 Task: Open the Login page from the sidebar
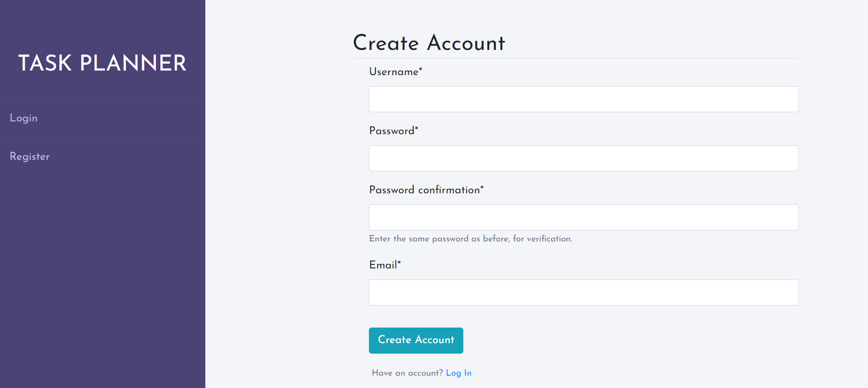pos(23,118)
